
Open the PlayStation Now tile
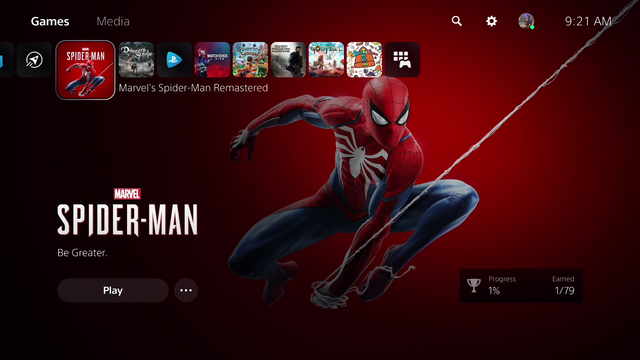(174, 60)
